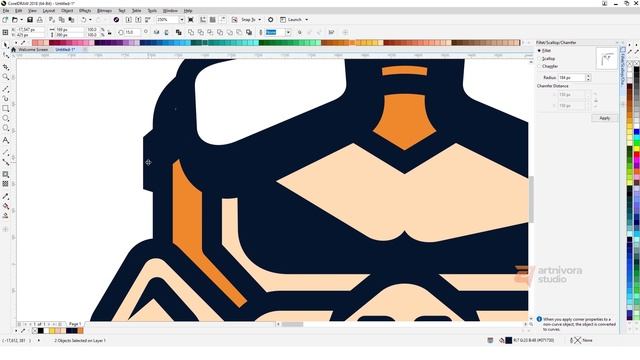Click the Full-screen preview icon
Image resolution: width=640 pixels, height=360 pixels.
(191, 20)
